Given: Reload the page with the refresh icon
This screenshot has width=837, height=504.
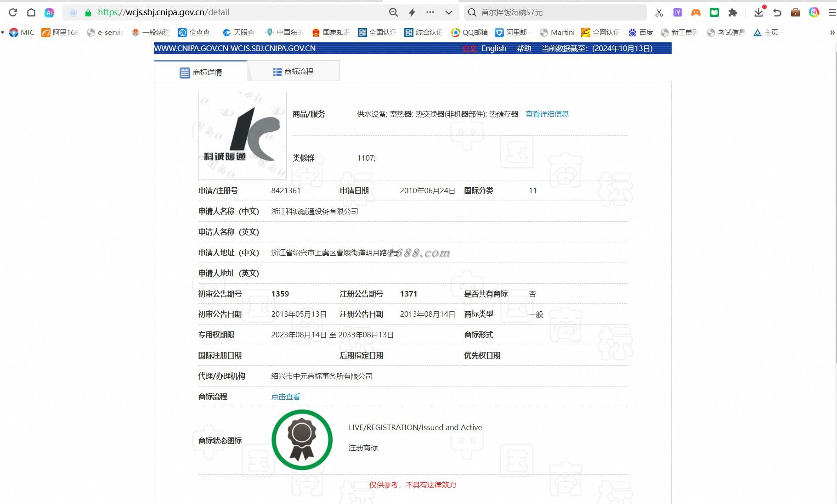Looking at the screenshot, I should 13,12.
